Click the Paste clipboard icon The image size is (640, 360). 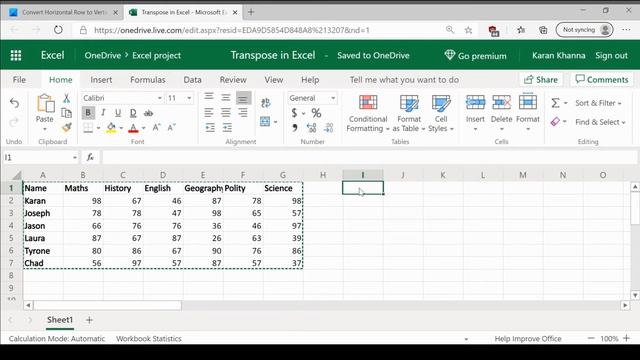pos(45,103)
